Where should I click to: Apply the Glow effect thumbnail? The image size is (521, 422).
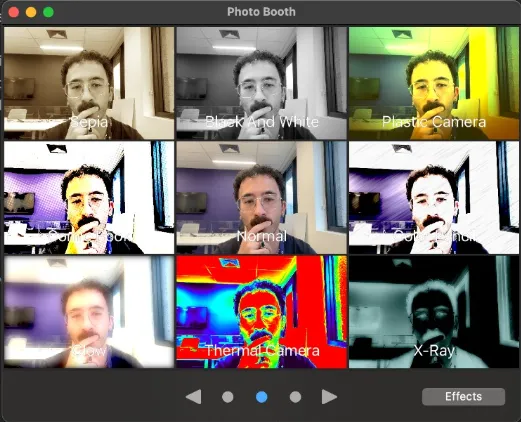pos(89,312)
